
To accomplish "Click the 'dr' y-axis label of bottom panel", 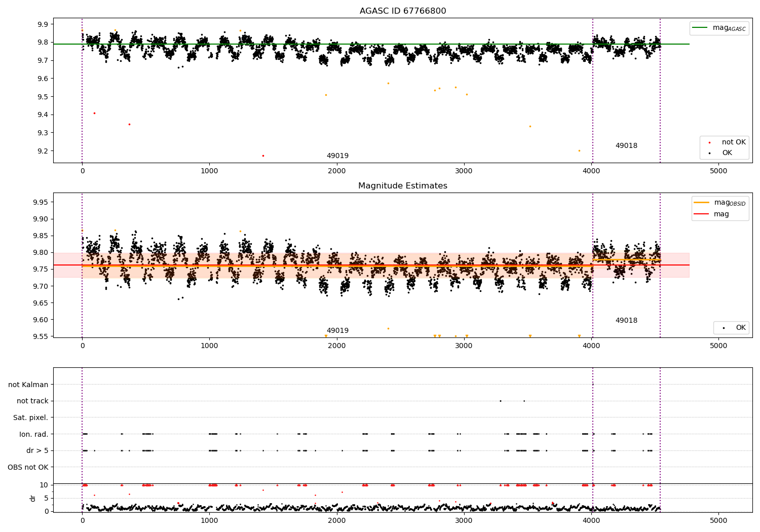I will click(x=33, y=498).
